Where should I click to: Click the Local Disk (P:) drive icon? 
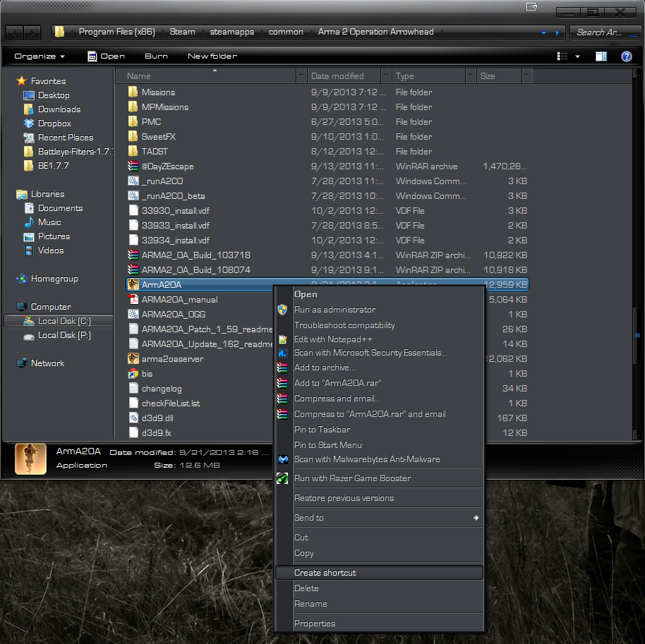(29, 336)
